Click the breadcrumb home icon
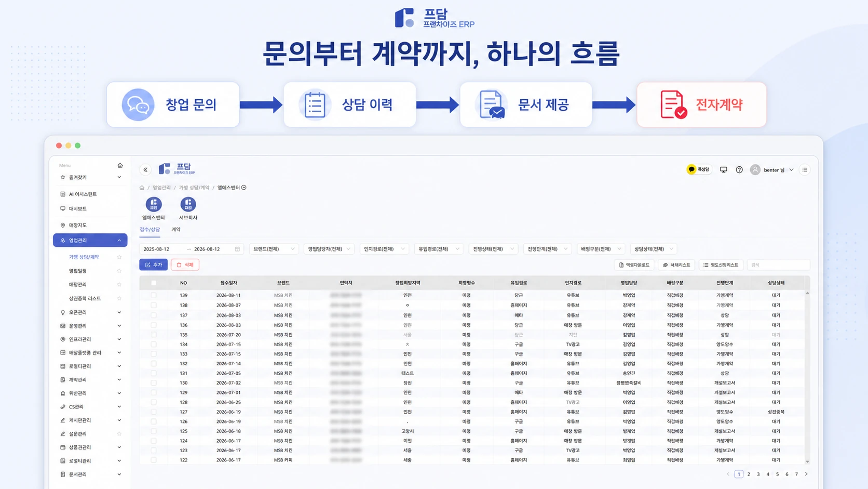 pyautogui.click(x=142, y=188)
